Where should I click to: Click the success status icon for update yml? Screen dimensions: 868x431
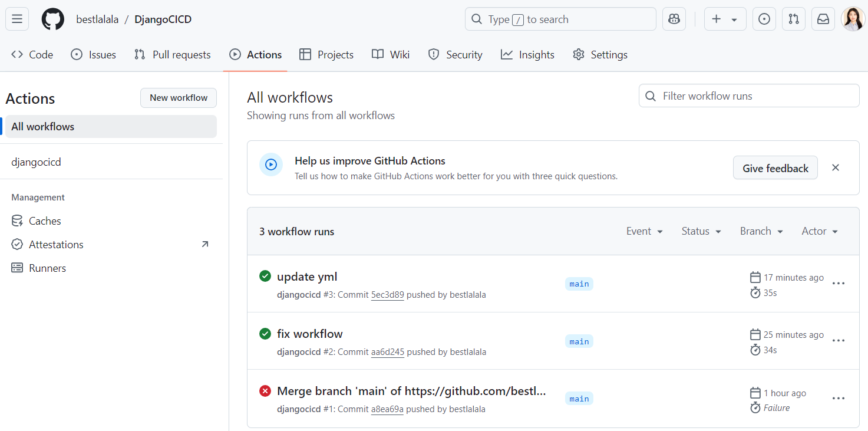265,276
